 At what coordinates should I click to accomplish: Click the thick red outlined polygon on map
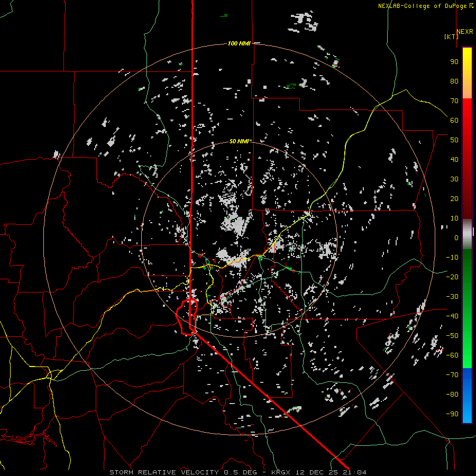coord(187,317)
